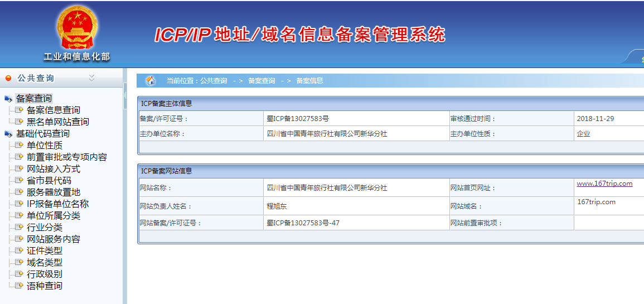Click the national emblem logo
Image resolution: width=644 pixels, height=304 pixels.
click(x=76, y=28)
